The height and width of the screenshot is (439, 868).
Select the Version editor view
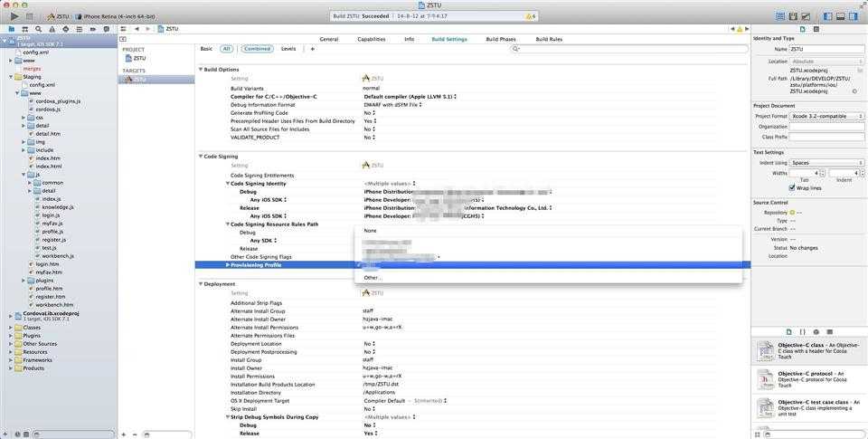tap(806, 16)
